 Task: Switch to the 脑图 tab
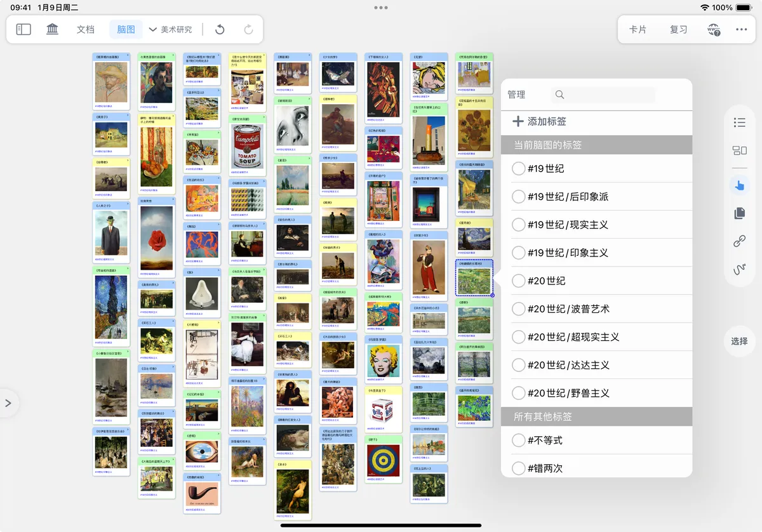point(126,29)
